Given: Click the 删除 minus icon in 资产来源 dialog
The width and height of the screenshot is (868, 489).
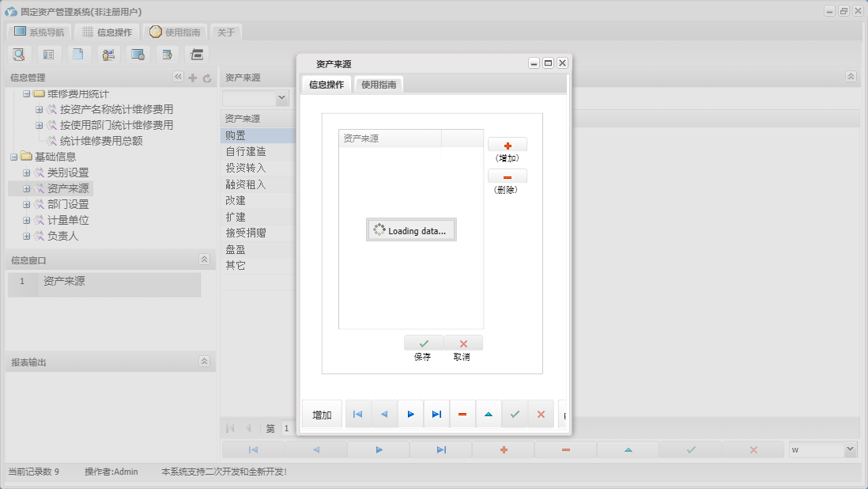Looking at the screenshot, I should (507, 175).
